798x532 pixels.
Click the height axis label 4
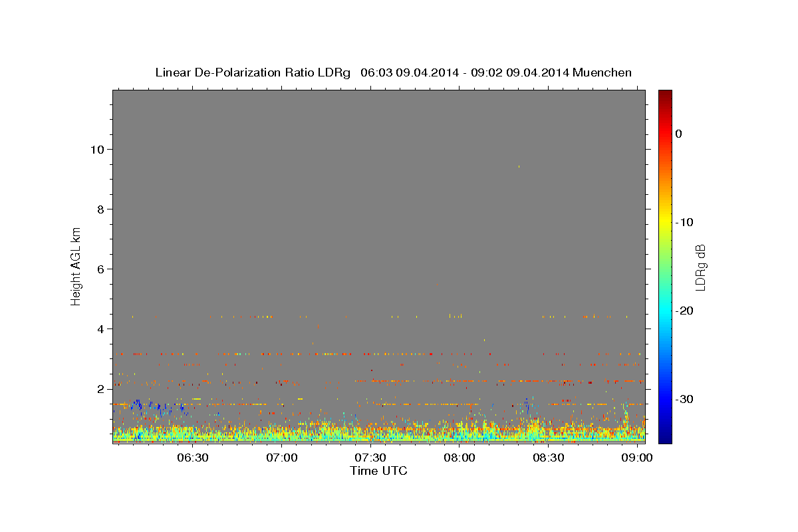click(x=99, y=329)
